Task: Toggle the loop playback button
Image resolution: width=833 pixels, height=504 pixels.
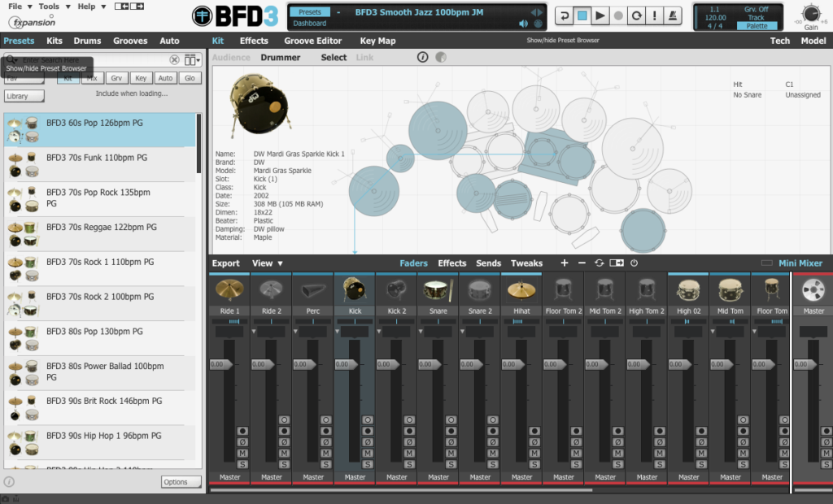Action: (636, 16)
